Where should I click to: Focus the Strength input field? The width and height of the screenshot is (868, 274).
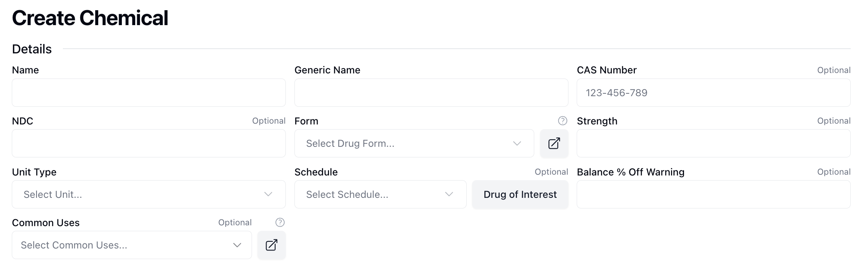point(713,143)
